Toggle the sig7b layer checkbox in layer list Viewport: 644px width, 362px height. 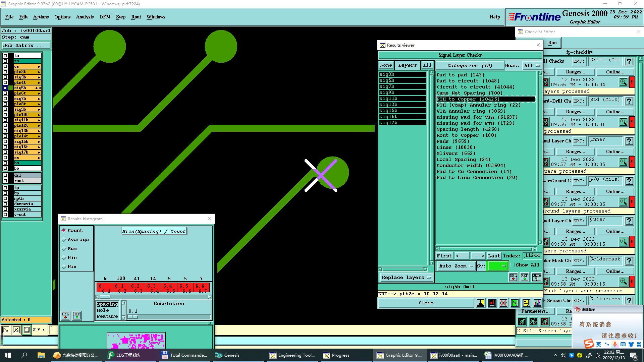click(5, 99)
